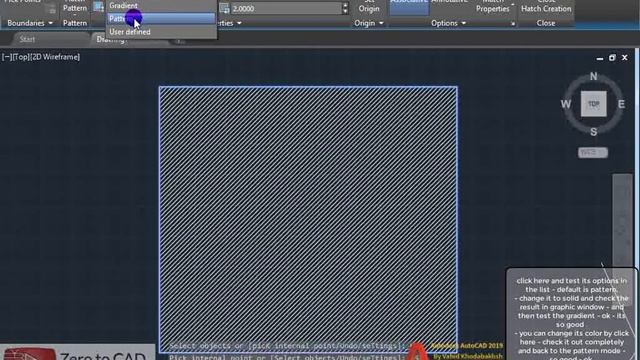Open the [2D Wireframe] visual style menu
This screenshot has width=640, height=360.
55,57
